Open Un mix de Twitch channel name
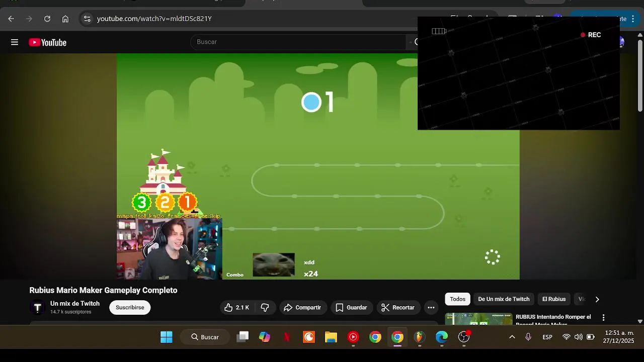Image resolution: width=644 pixels, height=362 pixels. click(x=75, y=304)
